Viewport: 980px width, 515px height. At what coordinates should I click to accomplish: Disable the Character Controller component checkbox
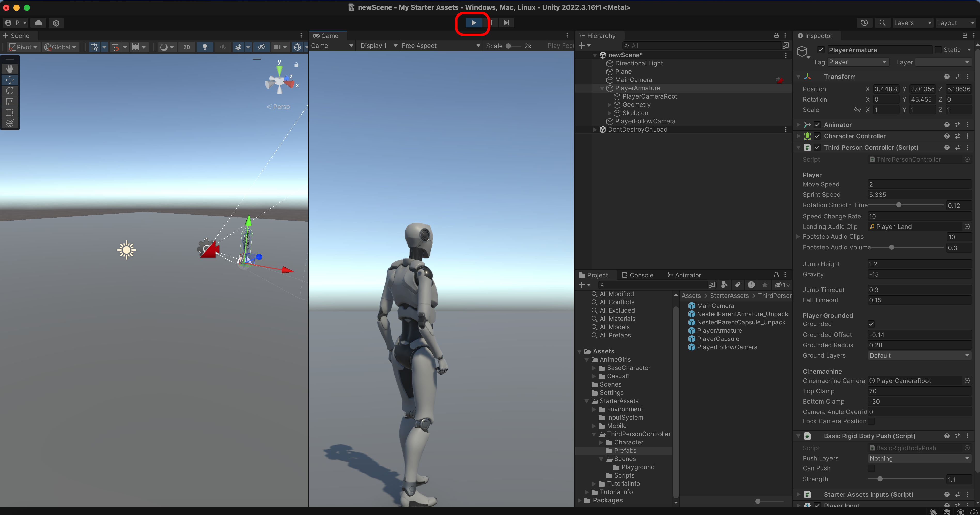817,136
